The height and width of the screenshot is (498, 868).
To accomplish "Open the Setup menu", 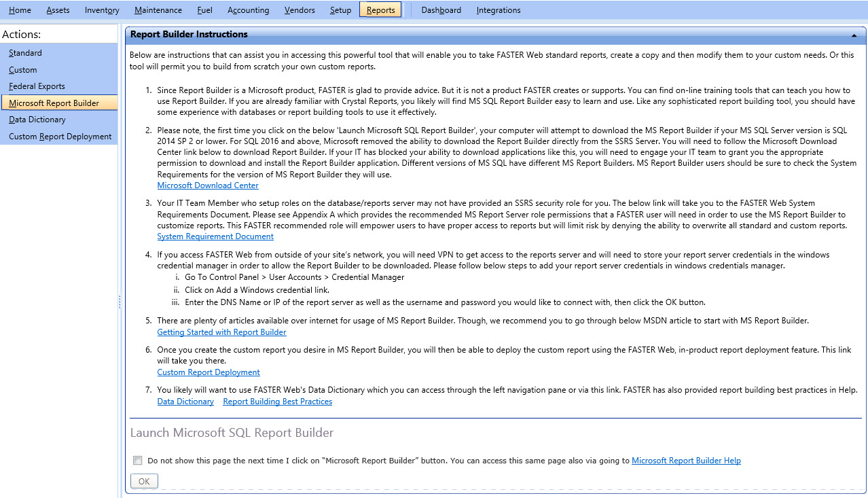I will coord(341,10).
